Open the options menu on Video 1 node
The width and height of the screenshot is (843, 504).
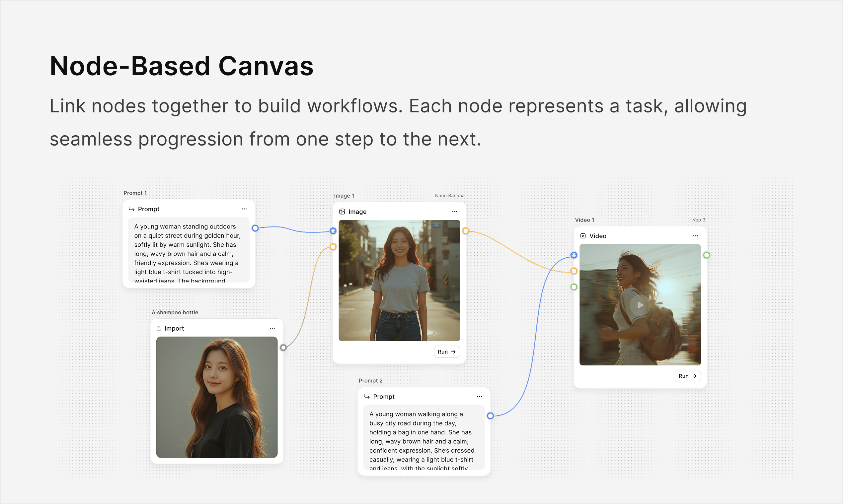(x=696, y=235)
